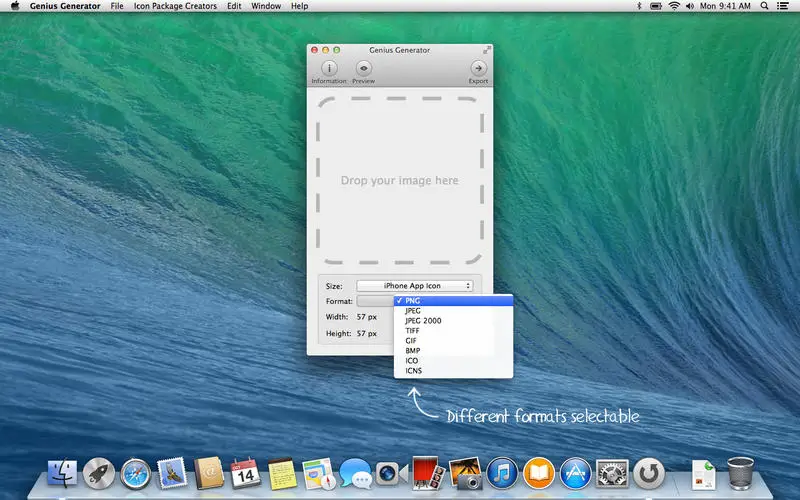Open Safari compass icon in dock

(x=135, y=473)
